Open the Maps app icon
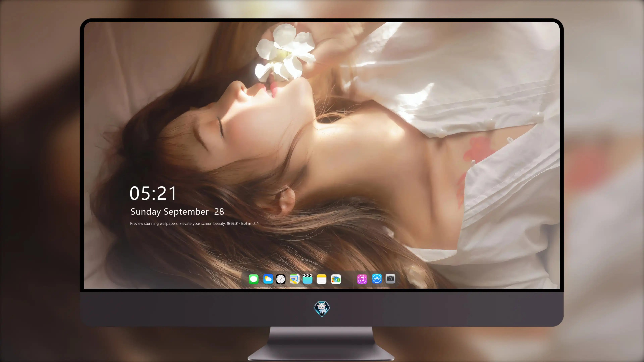Viewport: 644px width, 362px height. (294, 279)
